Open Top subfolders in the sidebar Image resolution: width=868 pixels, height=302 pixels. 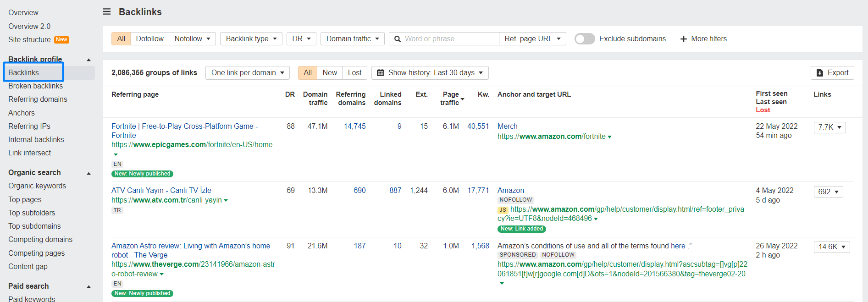coord(32,213)
